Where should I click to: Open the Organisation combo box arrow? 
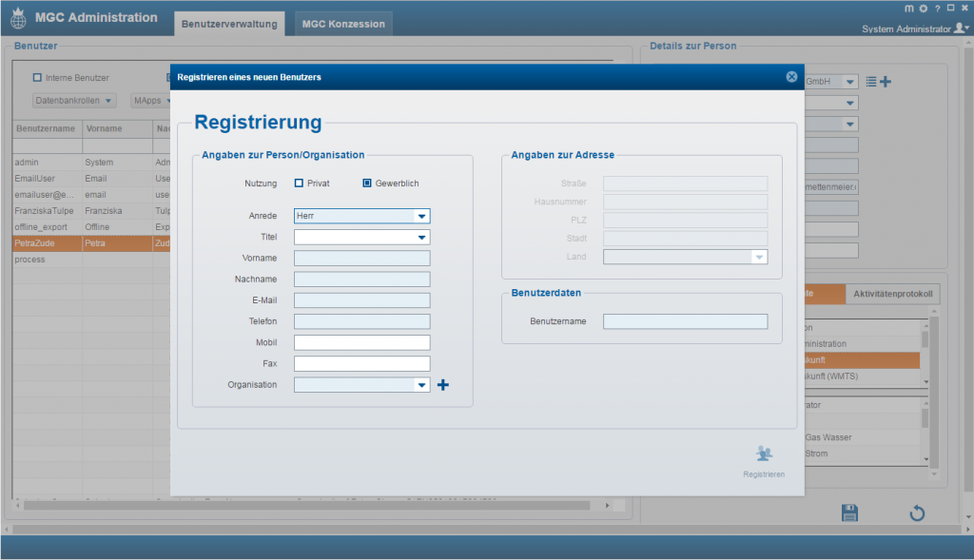coord(422,385)
